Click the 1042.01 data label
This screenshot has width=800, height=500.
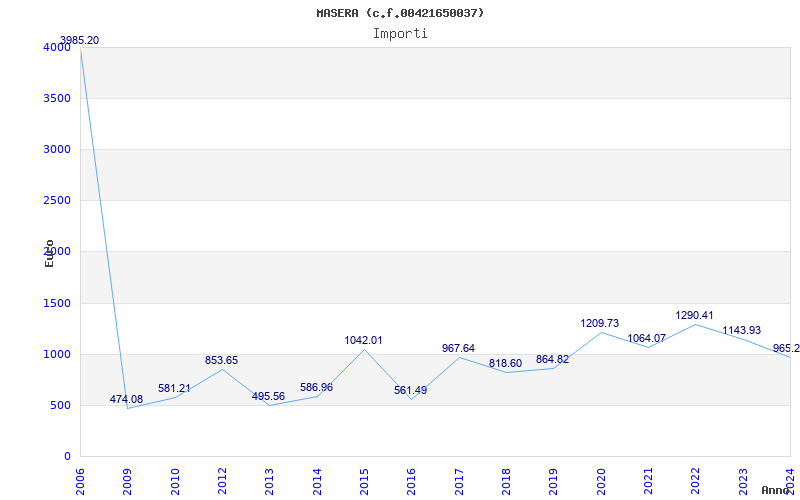click(x=363, y=340)
